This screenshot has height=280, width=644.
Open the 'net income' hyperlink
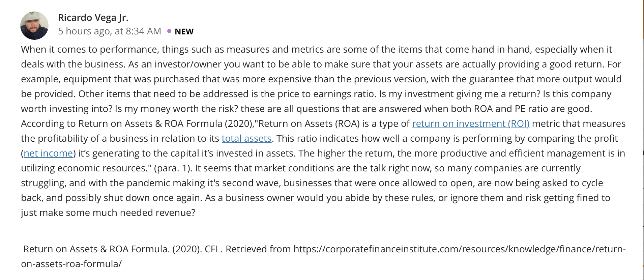click(48, 153)
